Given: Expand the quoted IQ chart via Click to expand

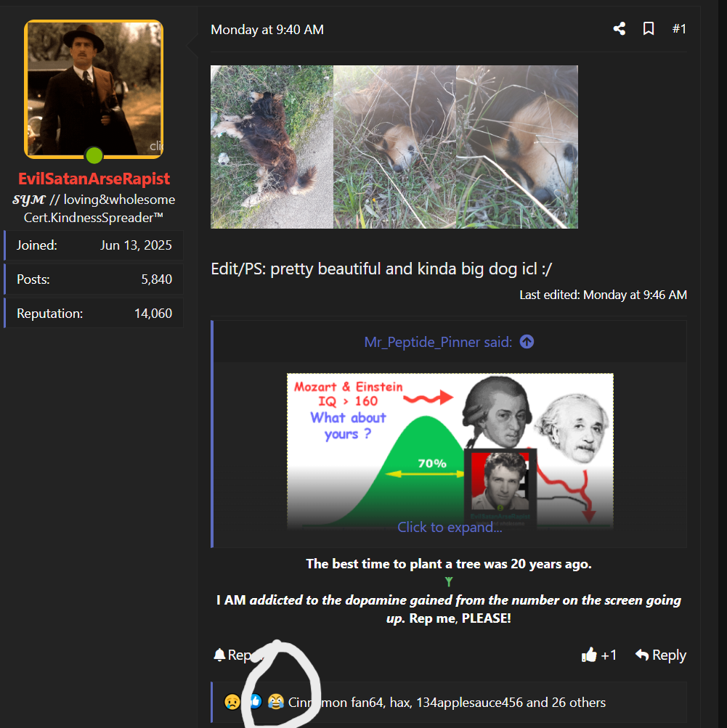Looking at the screenshot, I should tap(449, 527).
